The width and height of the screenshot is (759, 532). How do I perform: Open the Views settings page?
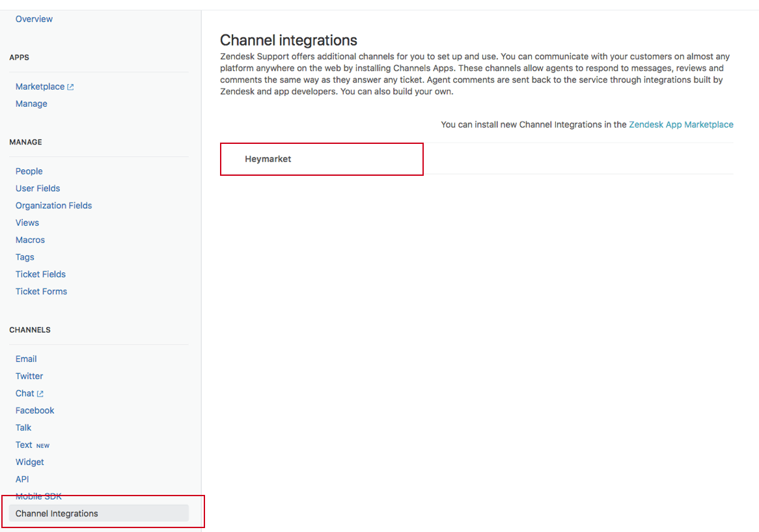[27, 223]
